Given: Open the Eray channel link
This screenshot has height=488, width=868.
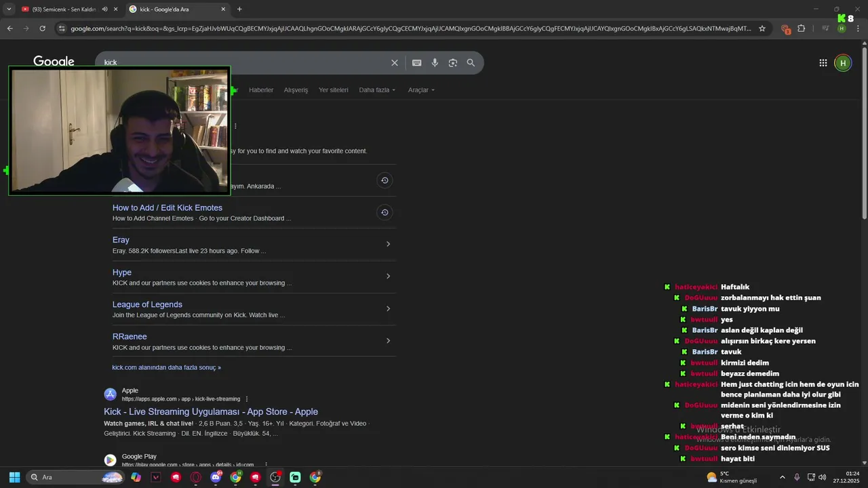Looking at the screenshot, I should tap(121, 240).
